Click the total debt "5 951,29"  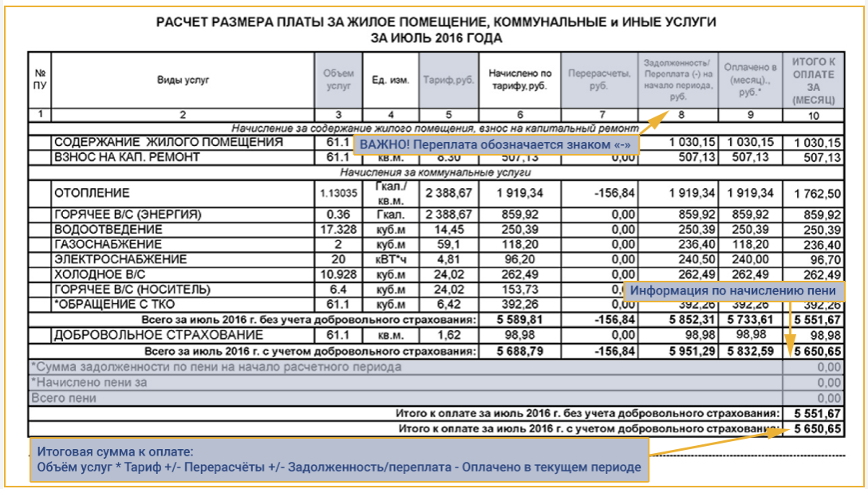pos(692,351)
